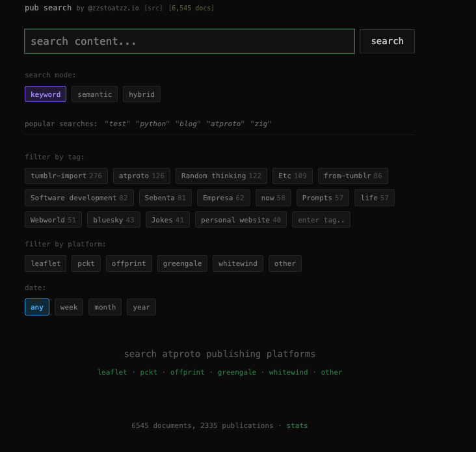Screen dimensions: 476x452
Task: Open the @zzstoatzz.io author link
Action: pos(113,8)
